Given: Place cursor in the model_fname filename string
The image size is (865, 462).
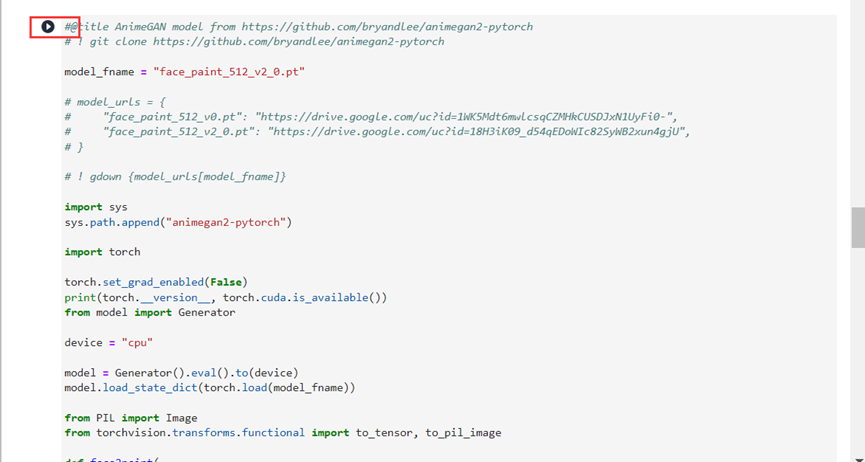Looking at the screenshot, I should pyautogui.click(x=228, y=72).
